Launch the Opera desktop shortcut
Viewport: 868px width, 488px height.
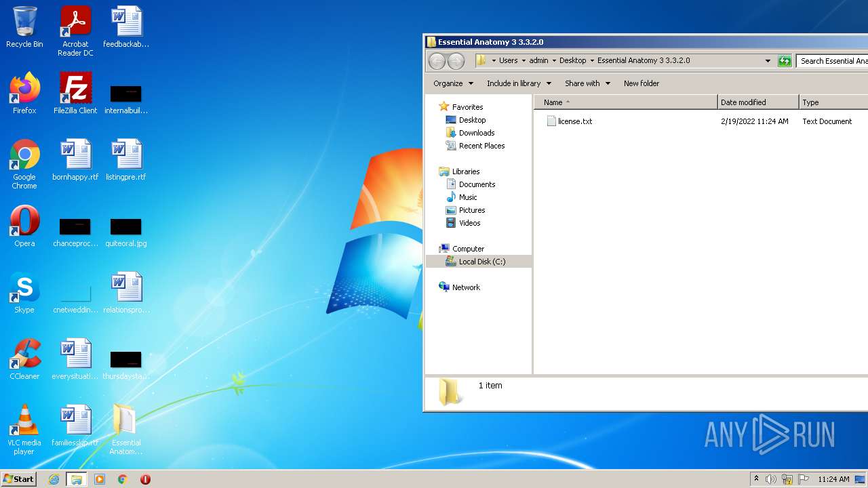pyautogui.click(x=24, y=226)
